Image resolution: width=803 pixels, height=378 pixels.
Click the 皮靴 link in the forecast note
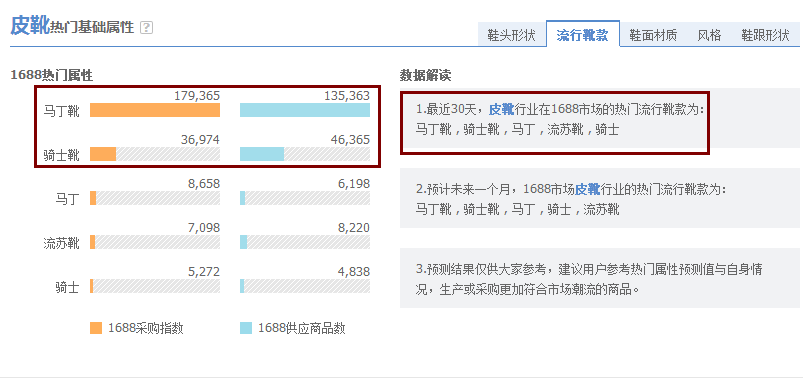click(x=587, y=189)
